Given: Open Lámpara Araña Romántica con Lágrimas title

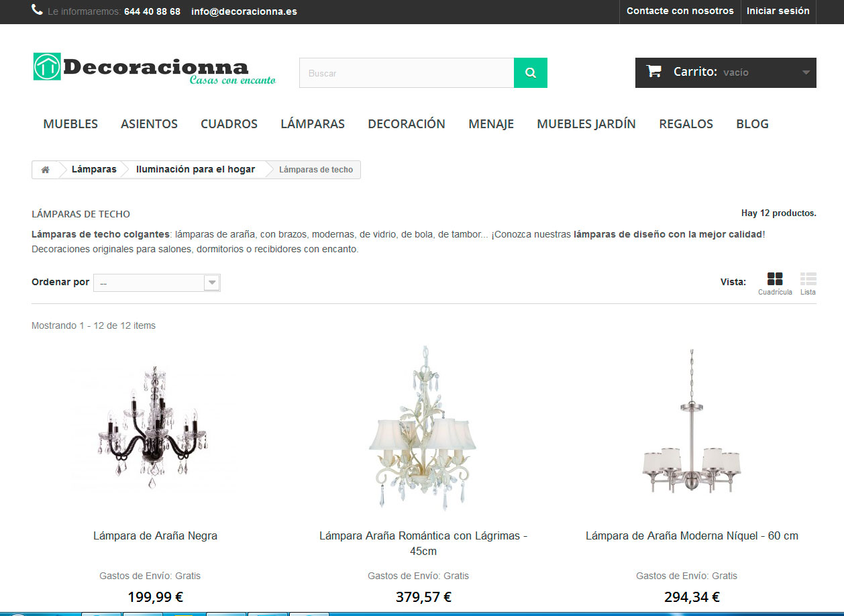Looking at the screenshot, I should click(423, 544).
